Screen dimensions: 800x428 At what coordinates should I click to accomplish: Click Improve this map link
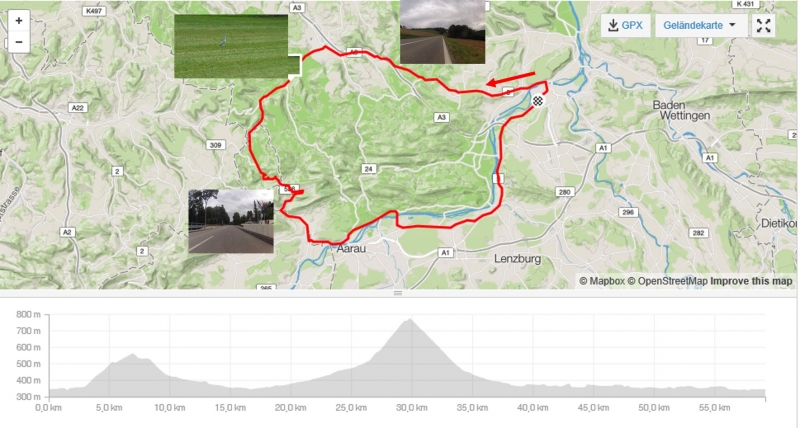751,281
